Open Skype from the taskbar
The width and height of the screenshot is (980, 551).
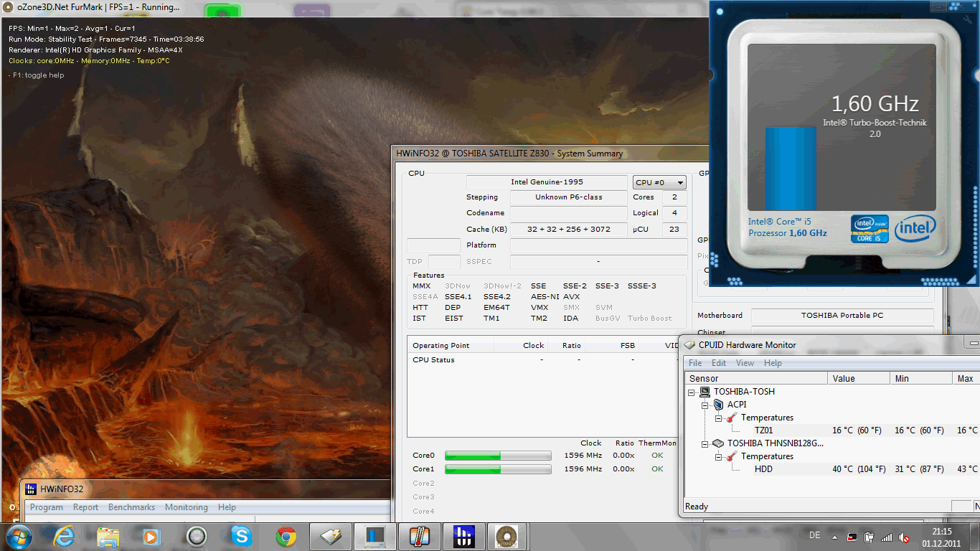[241, 536]
